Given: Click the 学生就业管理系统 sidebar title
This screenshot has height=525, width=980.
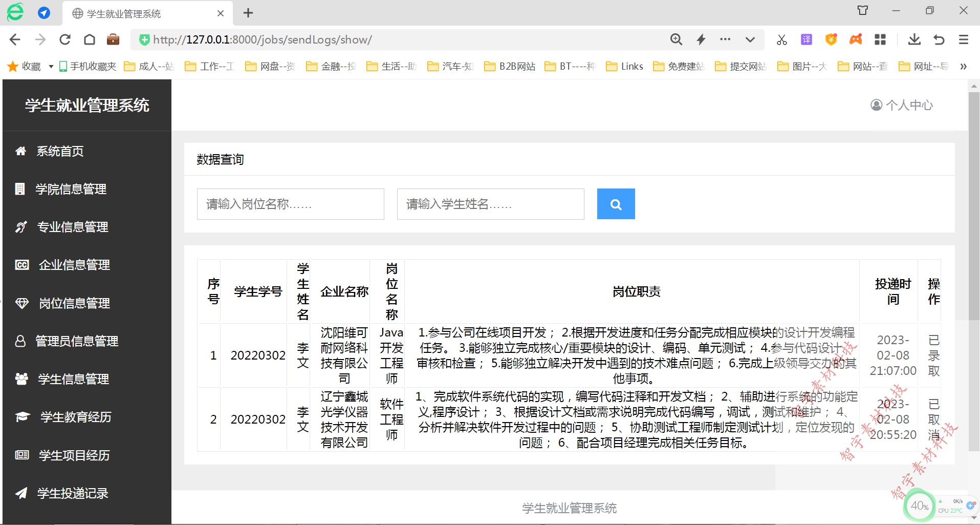Looking at the screenshot, I should [87, 106].
